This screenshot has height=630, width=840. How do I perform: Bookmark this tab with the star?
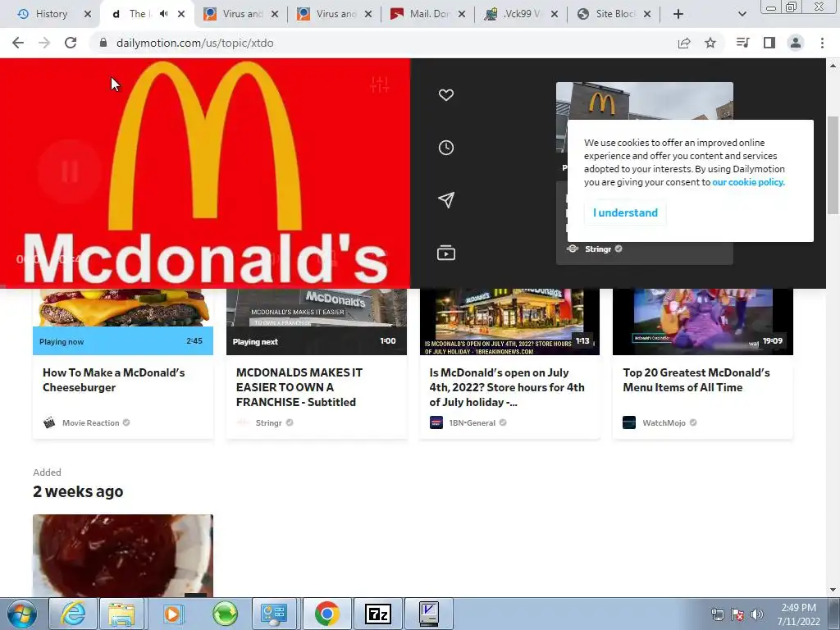710,43
